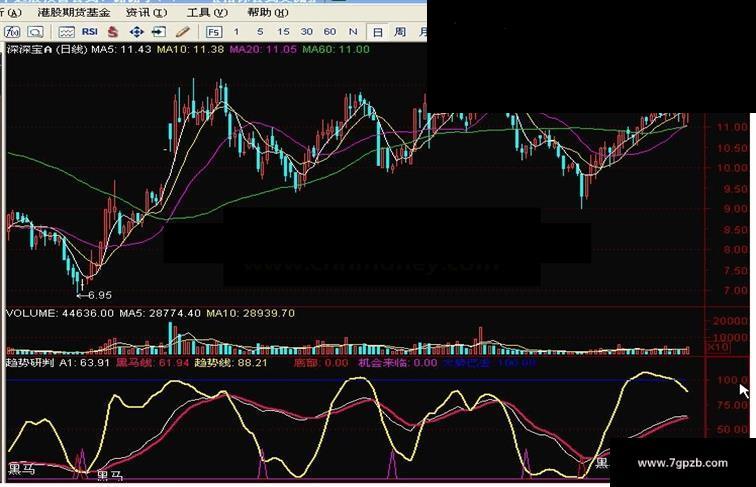
Task: Select the 60-minute period
Action: 330,32
